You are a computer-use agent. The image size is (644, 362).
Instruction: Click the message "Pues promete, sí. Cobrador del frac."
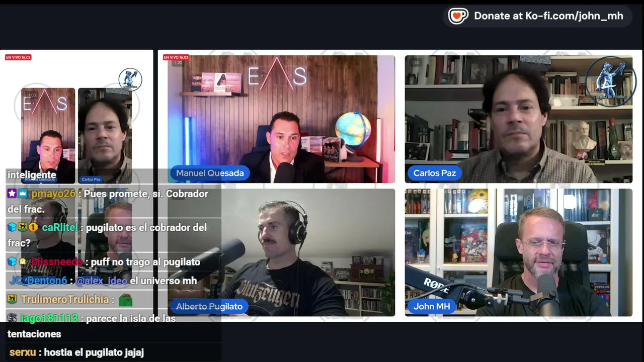point(108,201)
